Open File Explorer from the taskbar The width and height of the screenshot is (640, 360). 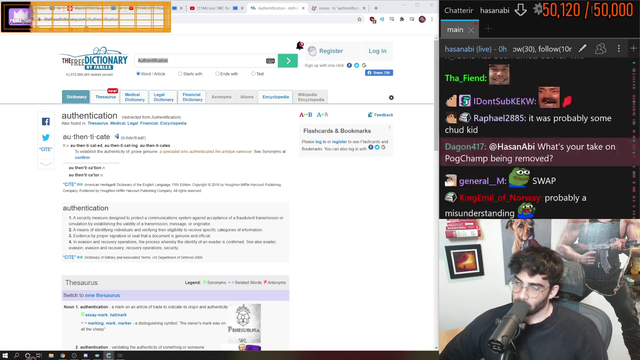tap(51, 356)
